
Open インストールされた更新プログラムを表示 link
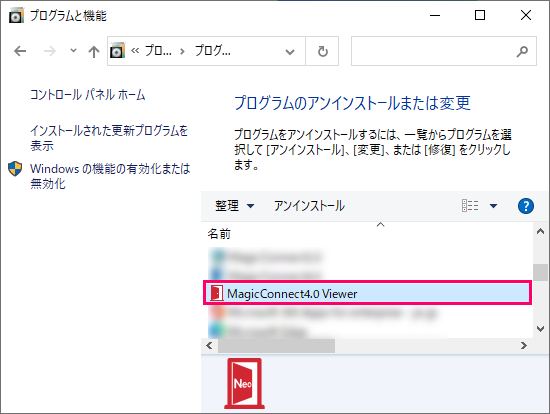point(109,138)
